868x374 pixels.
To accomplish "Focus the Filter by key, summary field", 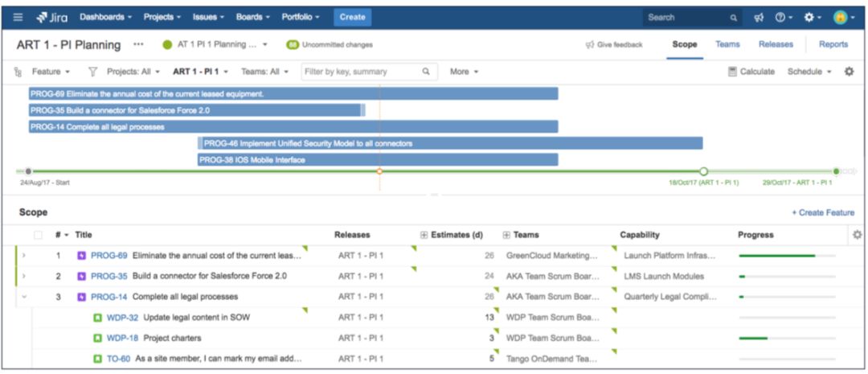I will [369, 72].
